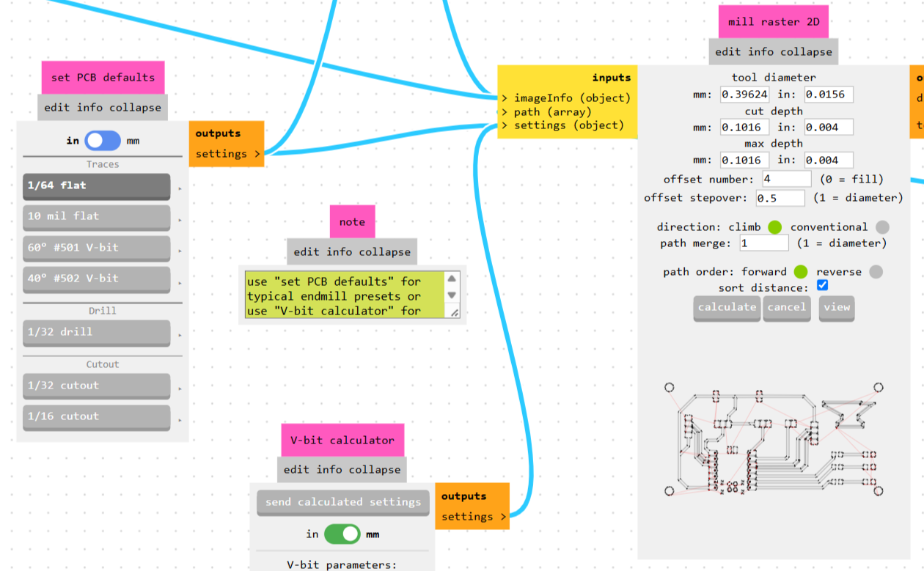
Task: Click the max depth mm field
Action: [745, 160]
